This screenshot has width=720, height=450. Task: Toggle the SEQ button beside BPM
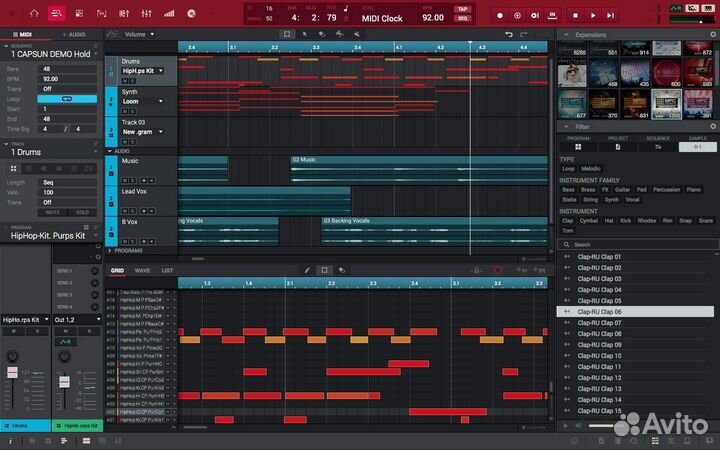point(462,19)
